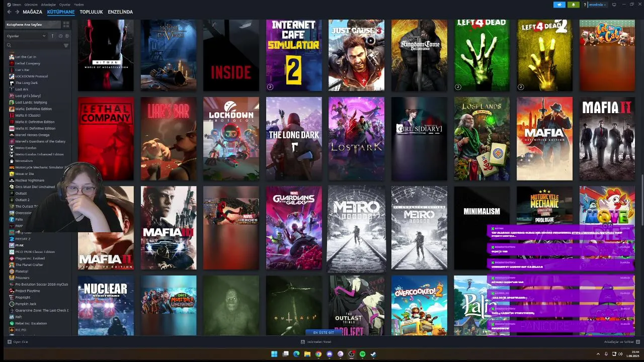Select Lethal Company in sidebar list

click(28, 63)
